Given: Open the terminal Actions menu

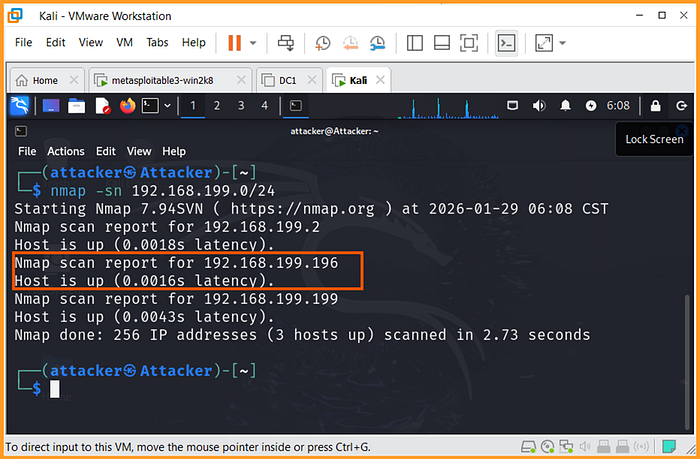Looking at the screenshot, I should pyautogui.click(x=66, y=151).
